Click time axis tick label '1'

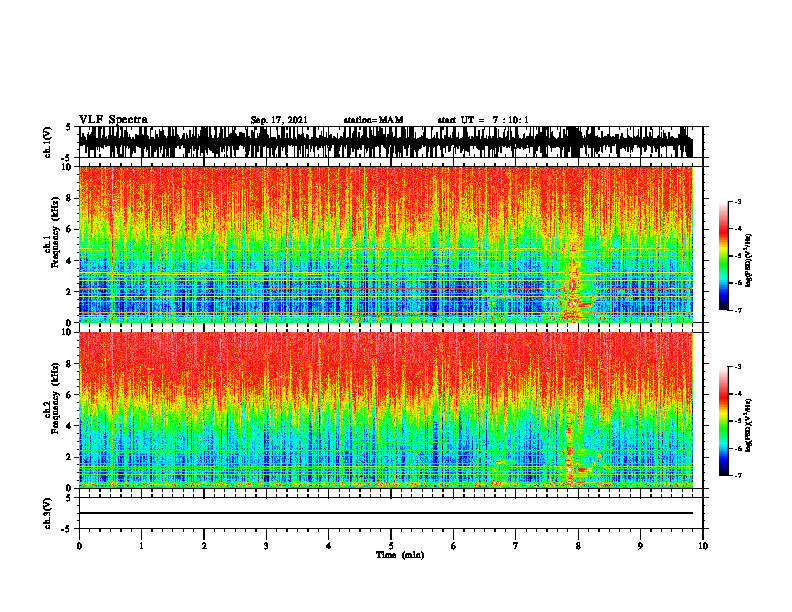(x=141, y=546)
